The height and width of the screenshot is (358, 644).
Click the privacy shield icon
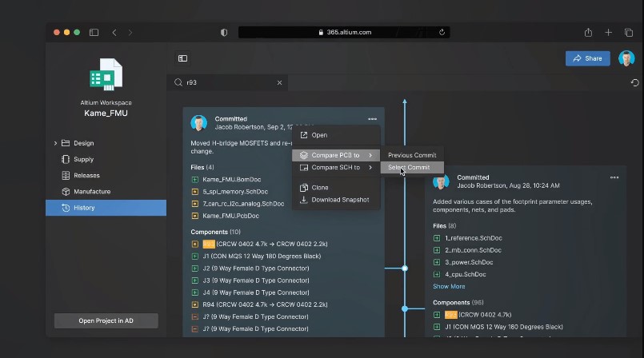coord(224,33)
